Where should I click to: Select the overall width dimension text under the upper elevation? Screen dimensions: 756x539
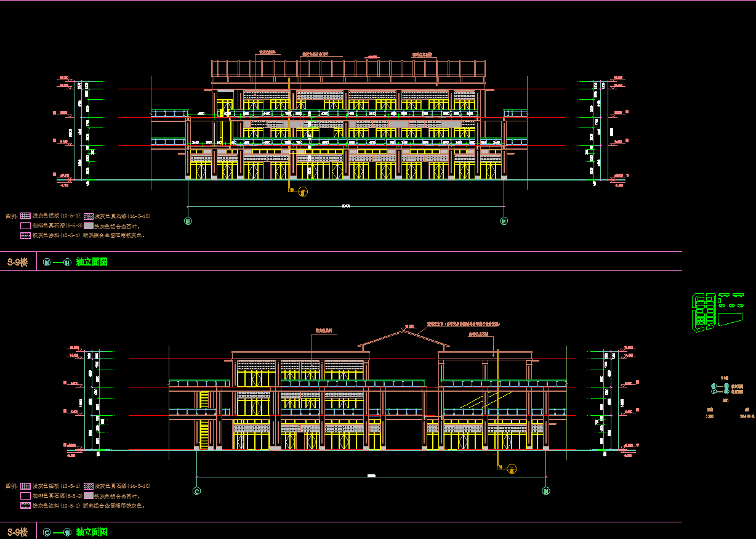345,206
